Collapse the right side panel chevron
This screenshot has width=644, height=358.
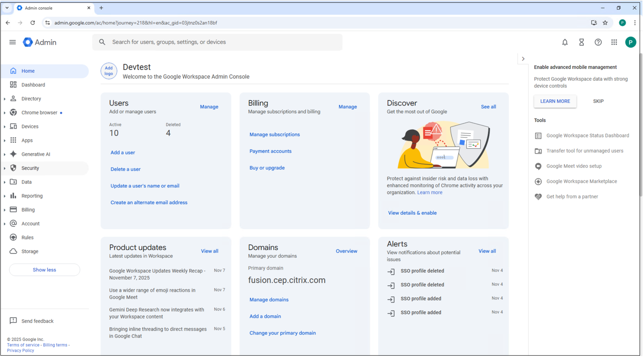pos(523,59)
